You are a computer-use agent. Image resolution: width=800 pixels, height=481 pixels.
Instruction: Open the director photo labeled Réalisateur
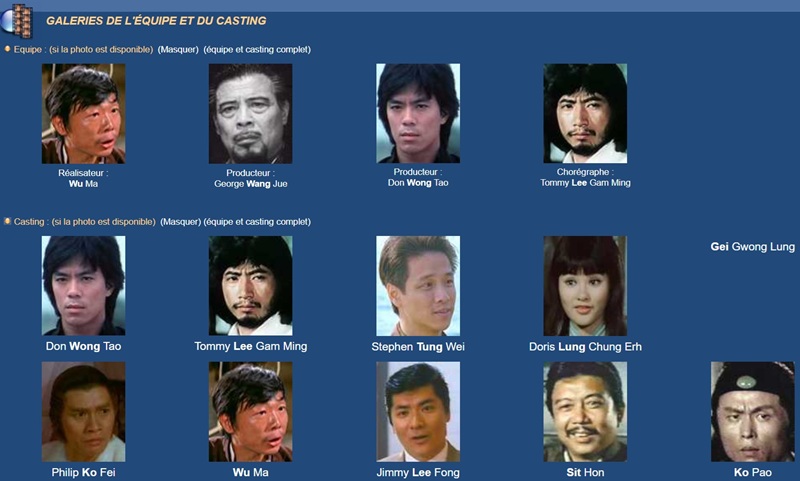(84, 114)
